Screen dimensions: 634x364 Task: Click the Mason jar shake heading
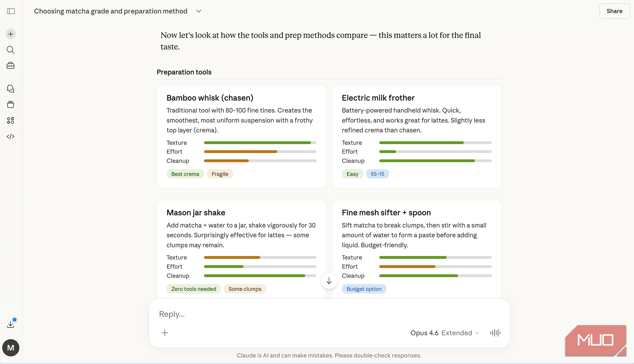coord(196,212)
